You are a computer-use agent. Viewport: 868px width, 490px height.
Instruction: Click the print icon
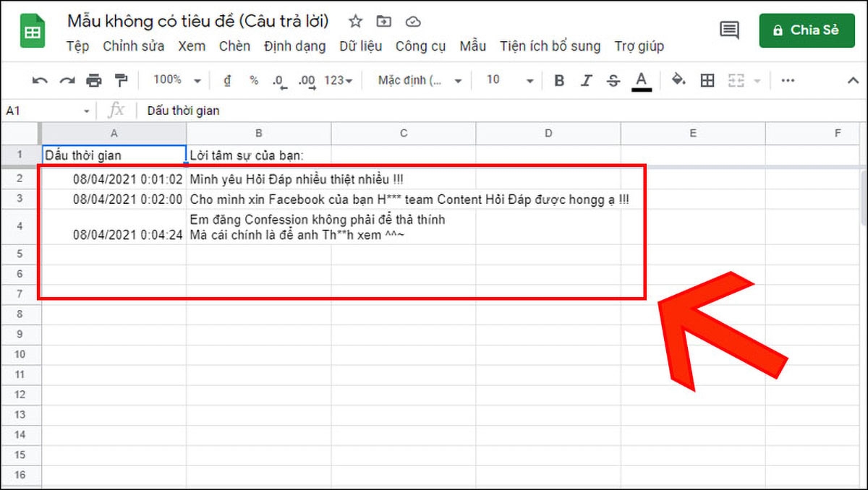point(94,80)
